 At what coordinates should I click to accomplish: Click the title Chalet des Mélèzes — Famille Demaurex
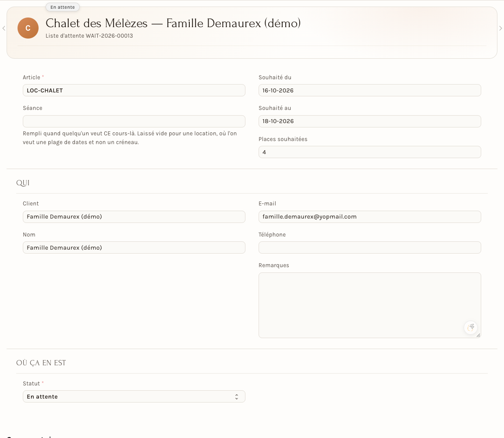pyautogui.click(x=173, y=23)
